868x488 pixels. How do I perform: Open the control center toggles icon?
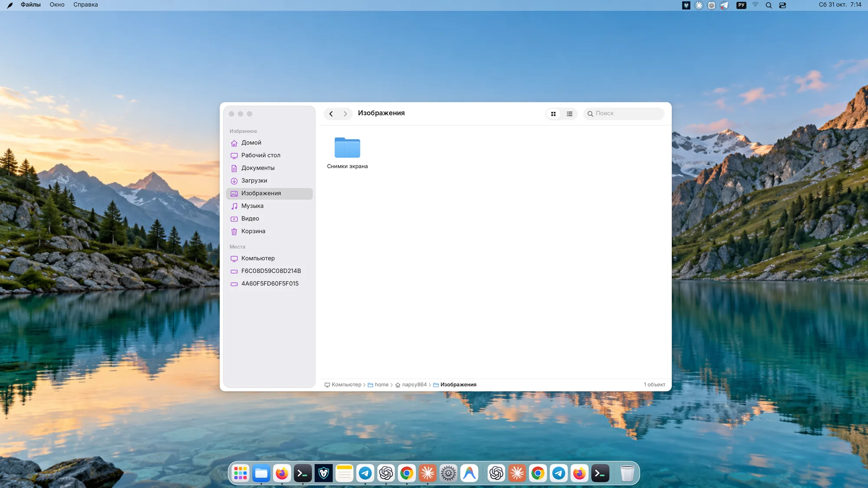tap(783, 5)
